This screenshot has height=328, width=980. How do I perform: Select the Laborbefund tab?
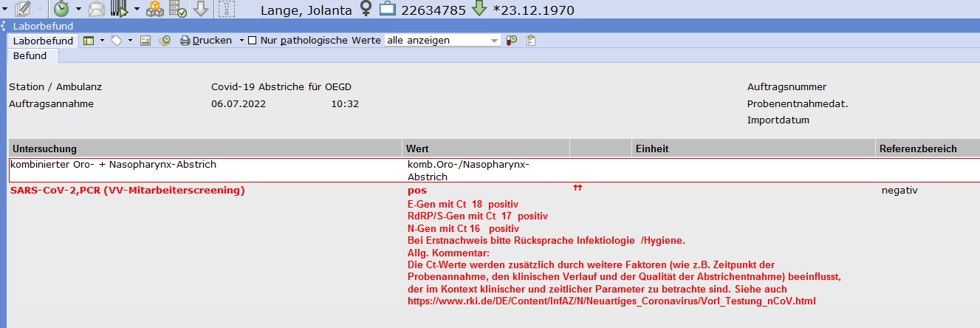tap(43, 41)
